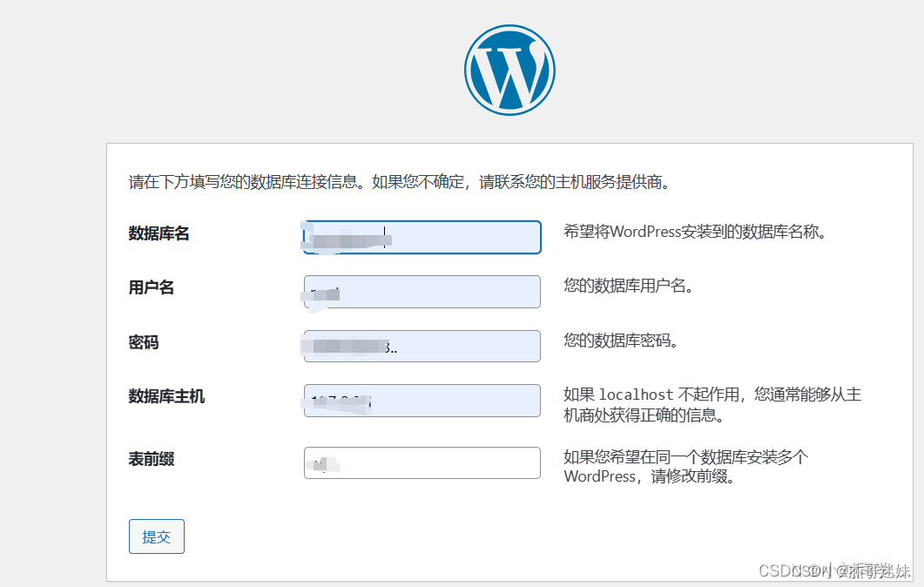Submit the form with the 提交 button
This screenshot has height=587, width=924.
(157, 536)
